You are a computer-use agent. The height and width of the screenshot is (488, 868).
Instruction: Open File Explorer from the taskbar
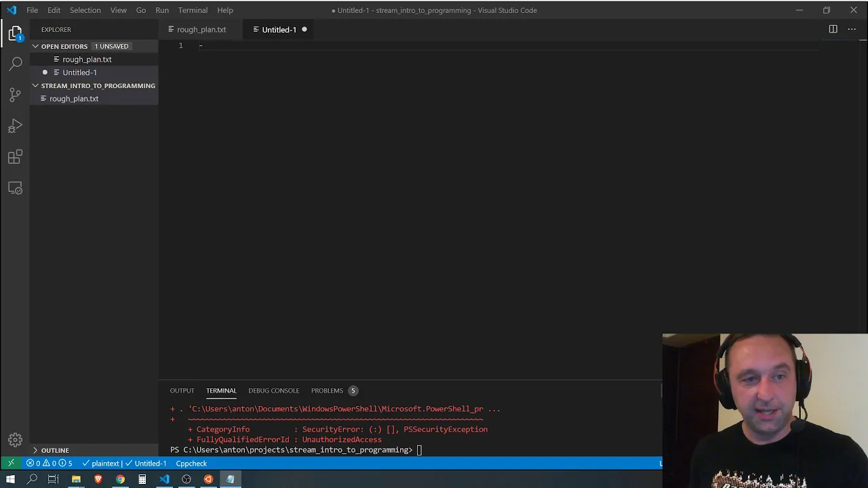point(76,479)
